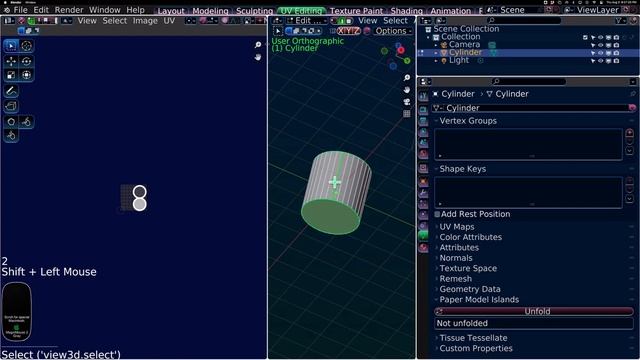Select the Collection row in outliner
Screen dimensions: 640x360
pyautogui.click(x=527, y=37)
